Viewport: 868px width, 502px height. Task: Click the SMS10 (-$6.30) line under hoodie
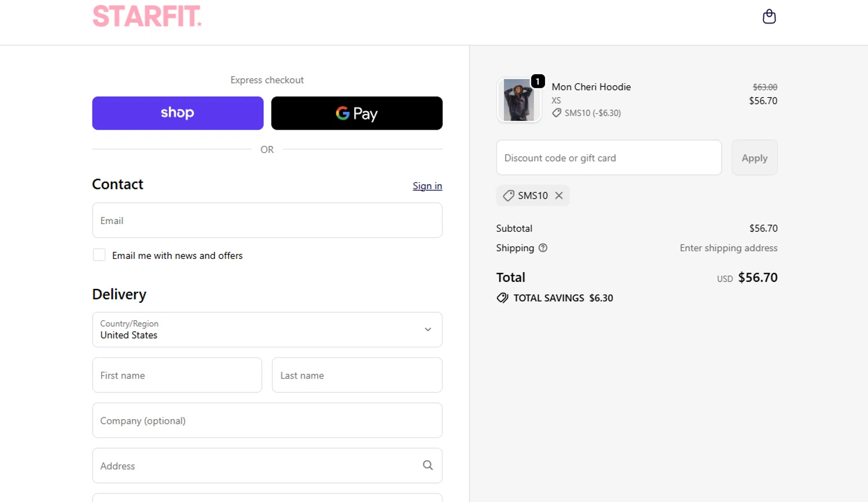[x=587, y=113]
